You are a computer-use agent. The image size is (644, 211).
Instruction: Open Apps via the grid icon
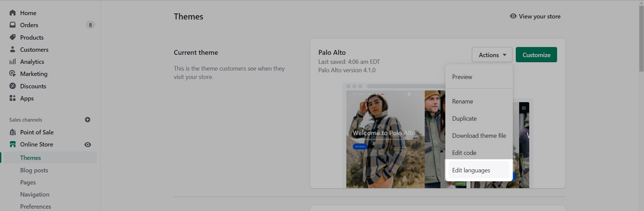point(13,98)
